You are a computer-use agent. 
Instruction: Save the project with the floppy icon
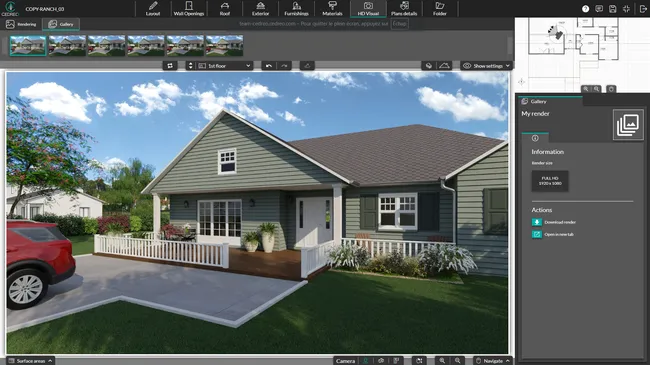pos(613,9)
